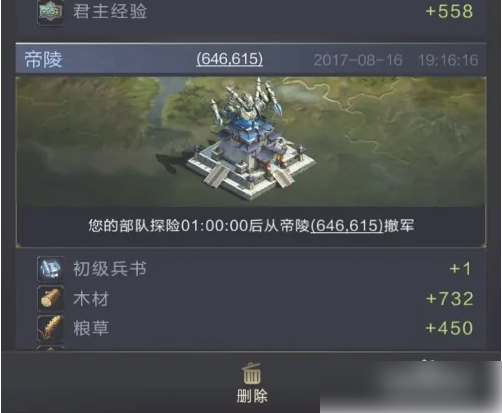Select the 初级兵书 reward label
This screenshot has height=413, width=502.
(110, 269)
